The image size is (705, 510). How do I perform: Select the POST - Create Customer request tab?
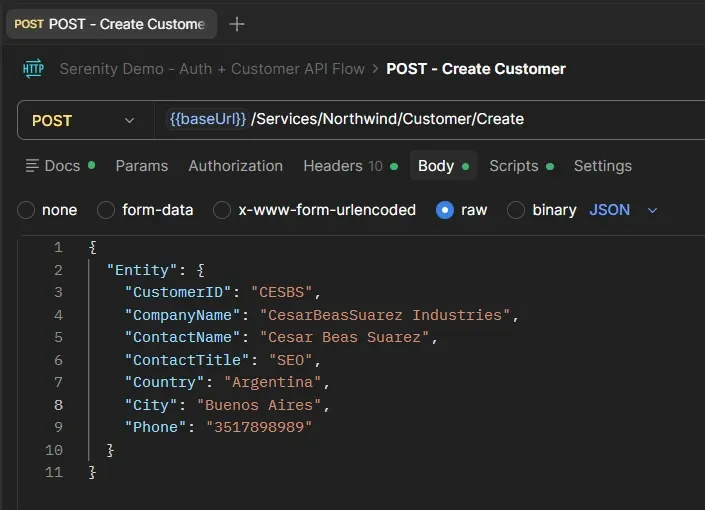[x=112, y=24]
